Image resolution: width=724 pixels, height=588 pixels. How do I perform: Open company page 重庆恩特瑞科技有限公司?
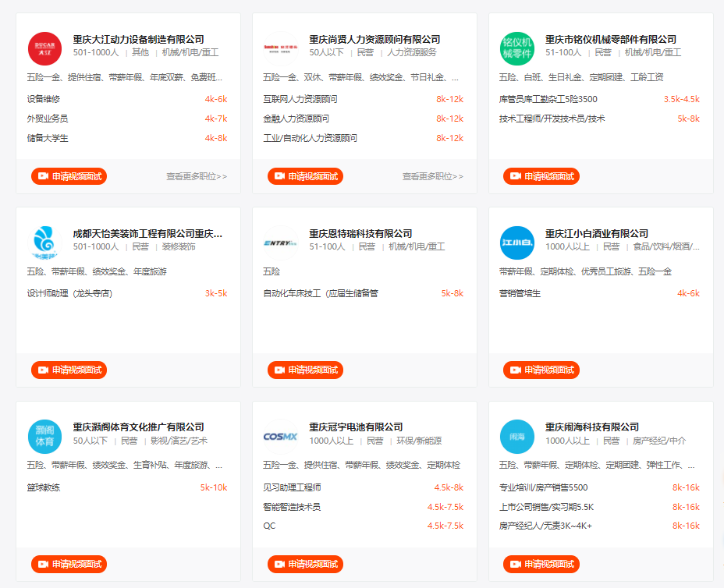[360, 234]
